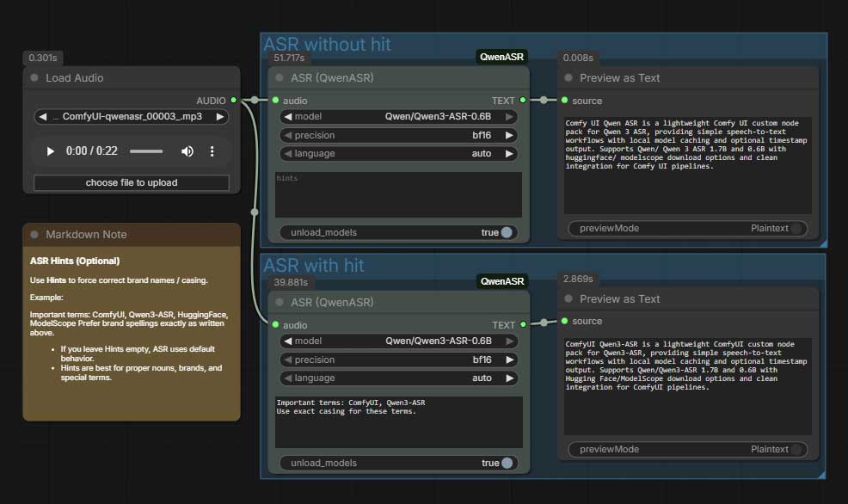Open model dropdown in ASR with hit node
The width and height of the screenshot is (848, 504).
coord(398,341)
